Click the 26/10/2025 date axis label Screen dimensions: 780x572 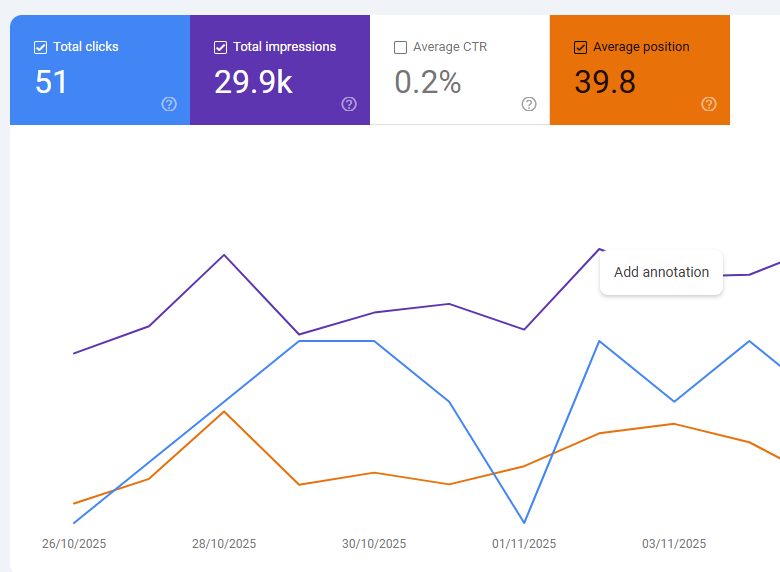(x=74, y=544)
